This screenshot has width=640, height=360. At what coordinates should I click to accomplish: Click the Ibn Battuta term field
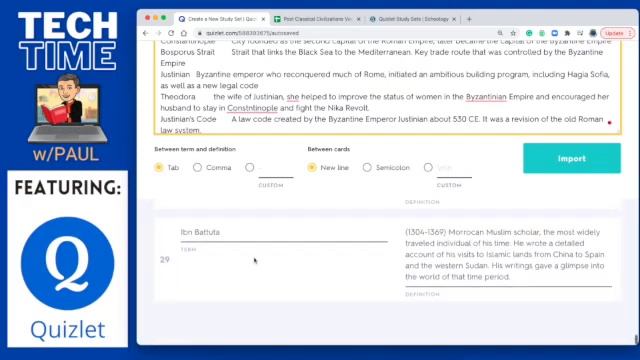pos(284,232)
